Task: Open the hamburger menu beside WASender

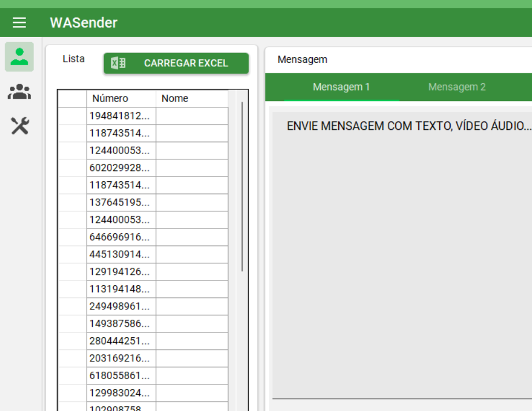Action: tap(20, 23)
